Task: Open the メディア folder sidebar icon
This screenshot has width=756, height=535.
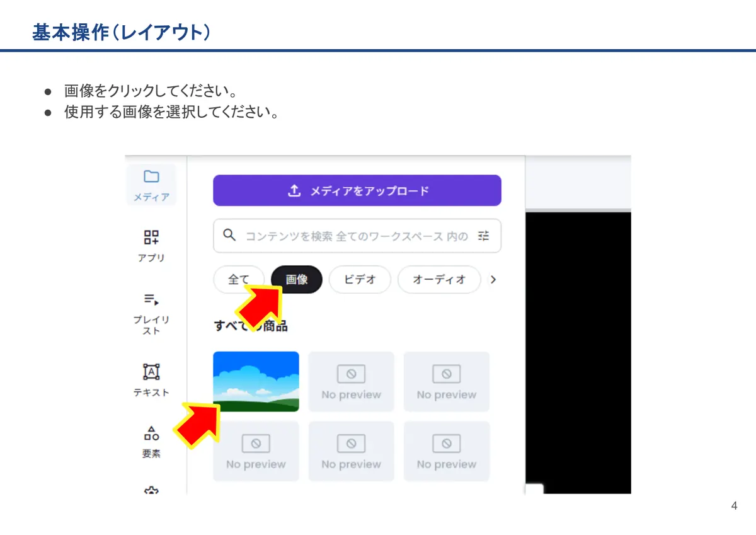Action: 151,185
